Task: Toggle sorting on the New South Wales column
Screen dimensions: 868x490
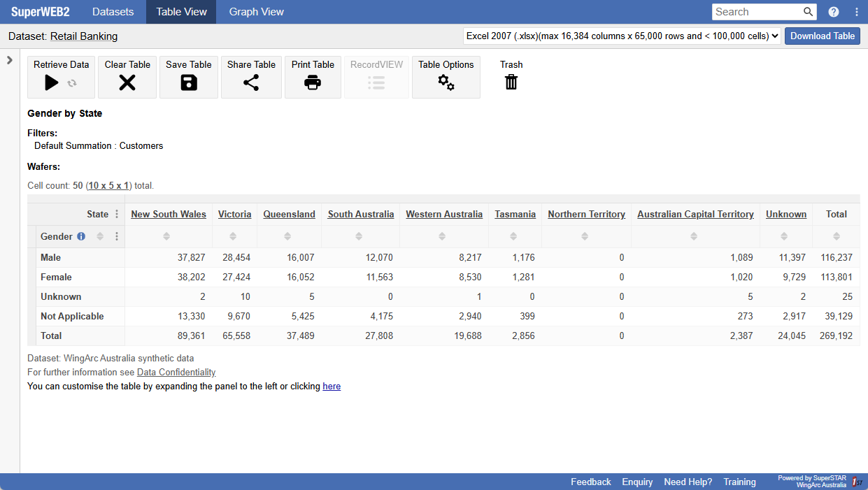Action: (x=168, y=236)
